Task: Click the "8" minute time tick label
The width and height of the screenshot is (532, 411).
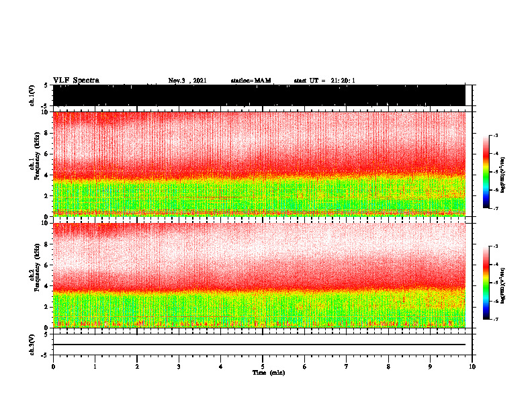Action: [388, 367]
